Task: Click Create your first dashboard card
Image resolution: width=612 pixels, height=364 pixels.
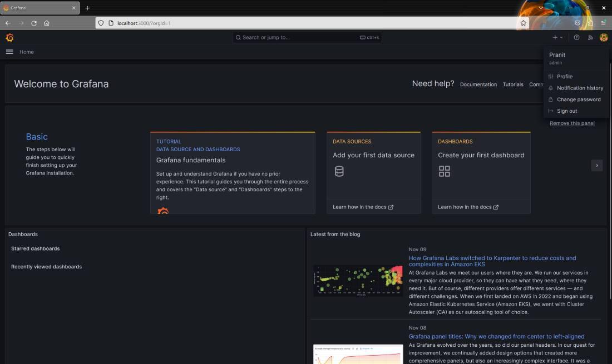Action: click(x=481, y=173)
